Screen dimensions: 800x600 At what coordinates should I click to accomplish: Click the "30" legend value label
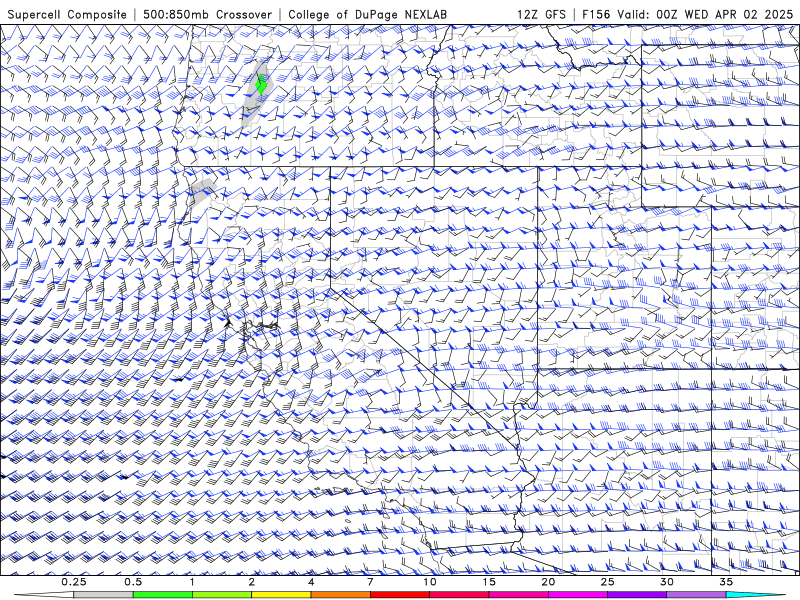coord(667,582)
